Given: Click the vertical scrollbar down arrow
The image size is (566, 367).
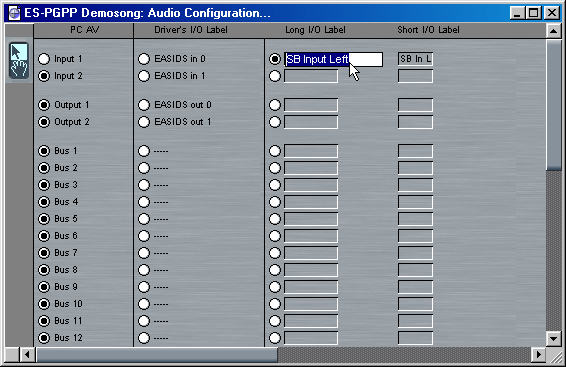Looking at the screenshot, I should point(553,339).
